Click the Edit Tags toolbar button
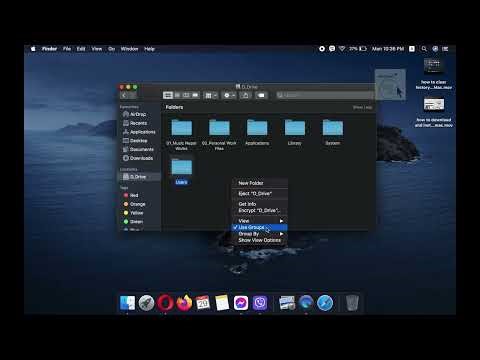This screenshot has height=360, width=480. tap(261, 95)
